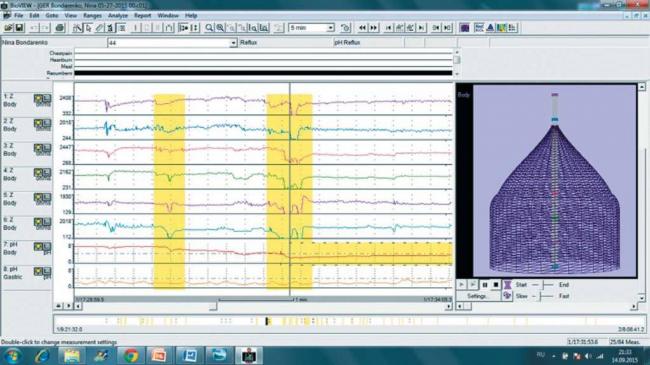650x365 pixels.
Task: Open the event number 44 dropdown
Action: (x=233, y=43)
